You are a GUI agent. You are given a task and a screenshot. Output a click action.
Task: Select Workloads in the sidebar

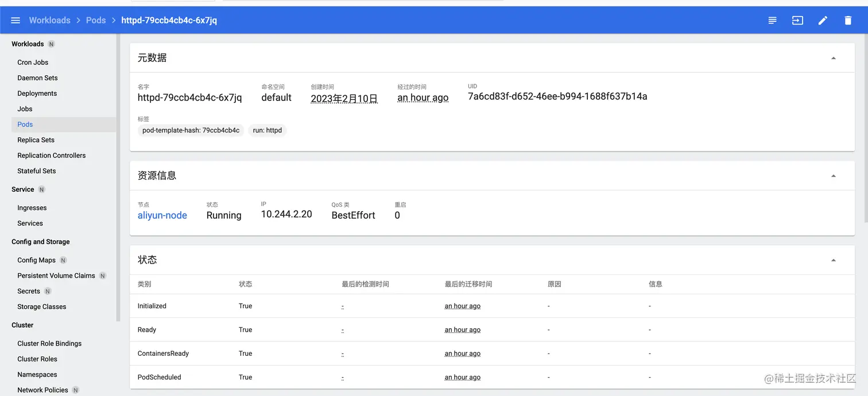[28, 44]
